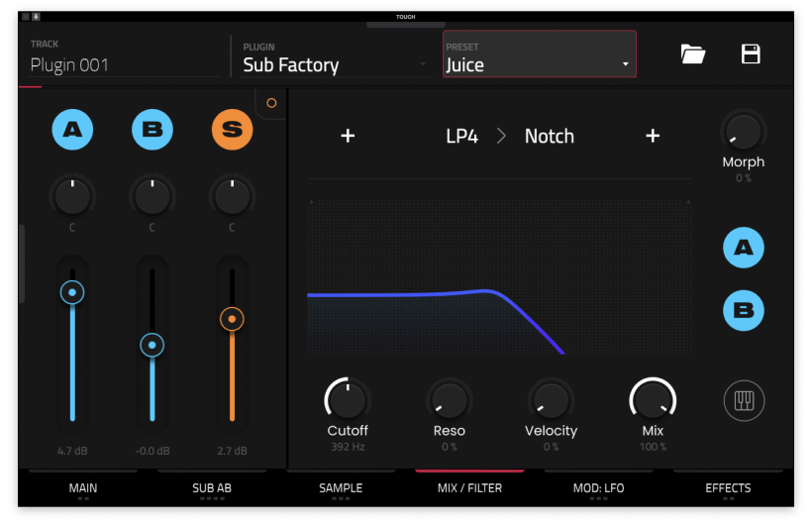Click the plus button left of LP4
The height and width of the screenshot is (523, 812).
[348, 136]
